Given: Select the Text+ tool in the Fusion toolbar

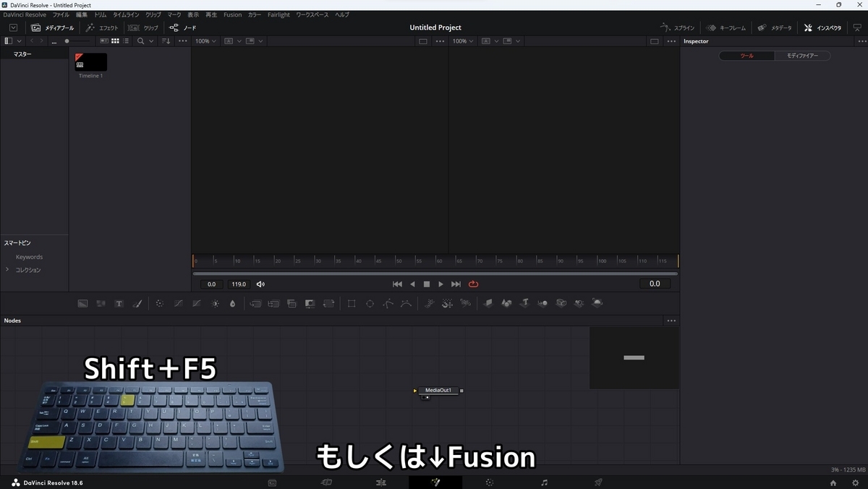Looking at the screenshot, I should pyautogui.click(x=119, y=303).
